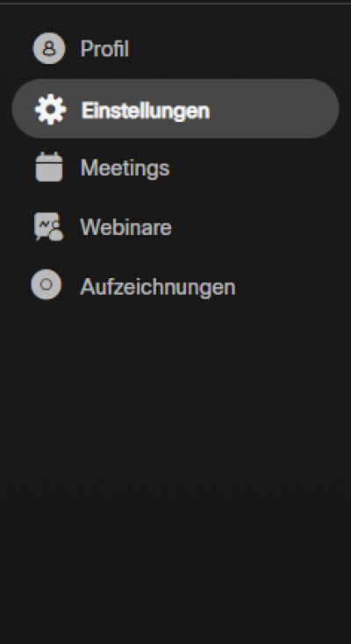
Task: Open the Profil page via its label
Action: coord(104,49)
